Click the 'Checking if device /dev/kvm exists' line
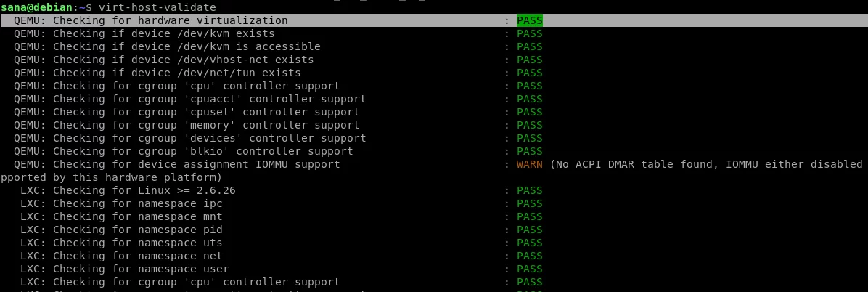The image size is (868, 292). pos(144,34)
